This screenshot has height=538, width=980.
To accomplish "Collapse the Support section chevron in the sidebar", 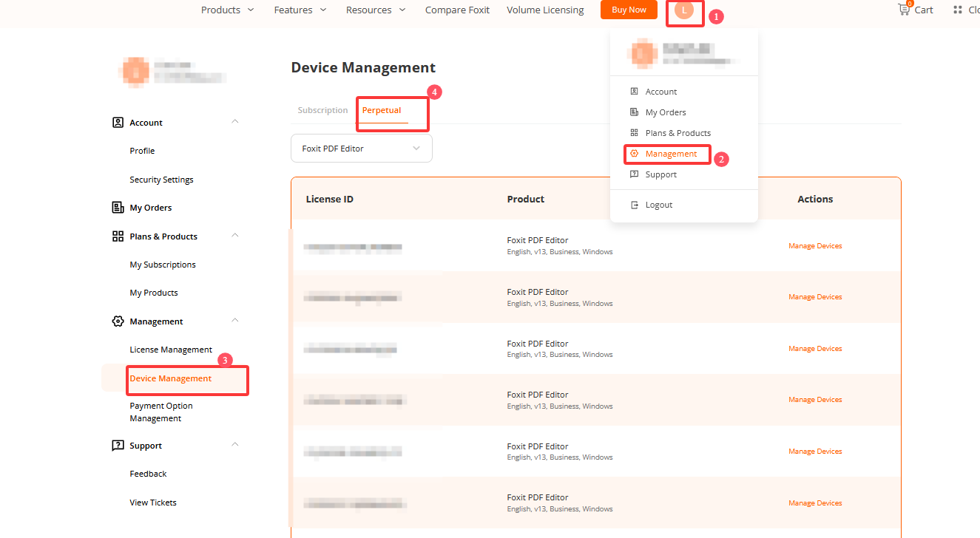I will [x=235, y=445].
